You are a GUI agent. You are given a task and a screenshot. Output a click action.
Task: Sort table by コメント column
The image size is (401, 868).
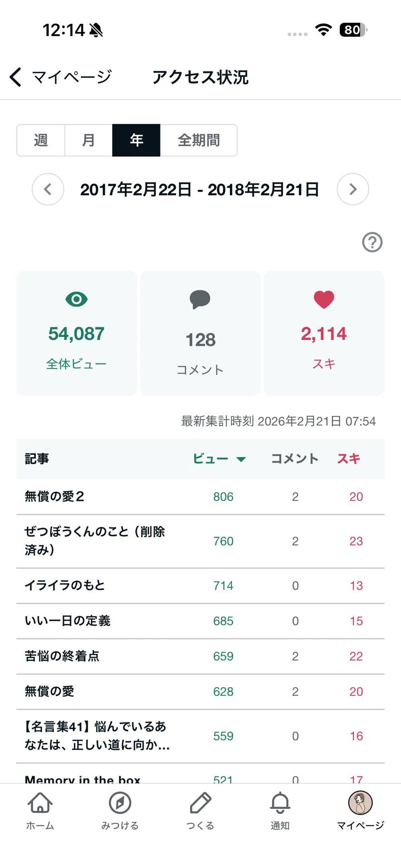point(295,459)
